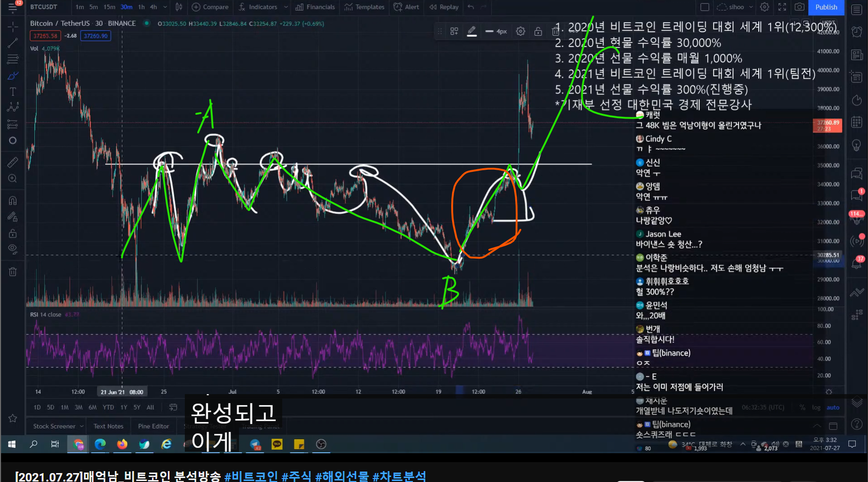Viewport: 868px width, 482px height.
Task: Lock the selected drawing
Action: 538,31
